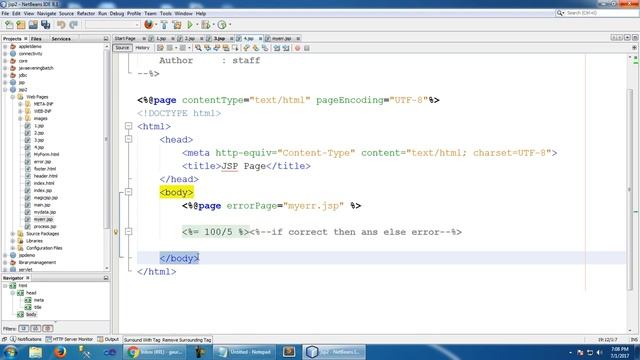Click the lightbulb hint in editor gutter
The height and width of the screenshot is (360, 640).
tap(116, 232)
